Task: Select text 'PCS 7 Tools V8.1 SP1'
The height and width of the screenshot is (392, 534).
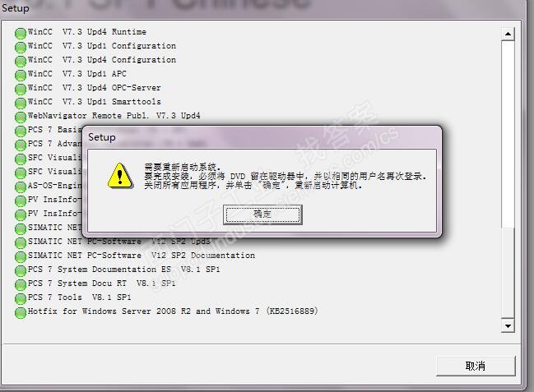Action: [x=79, y=297]
